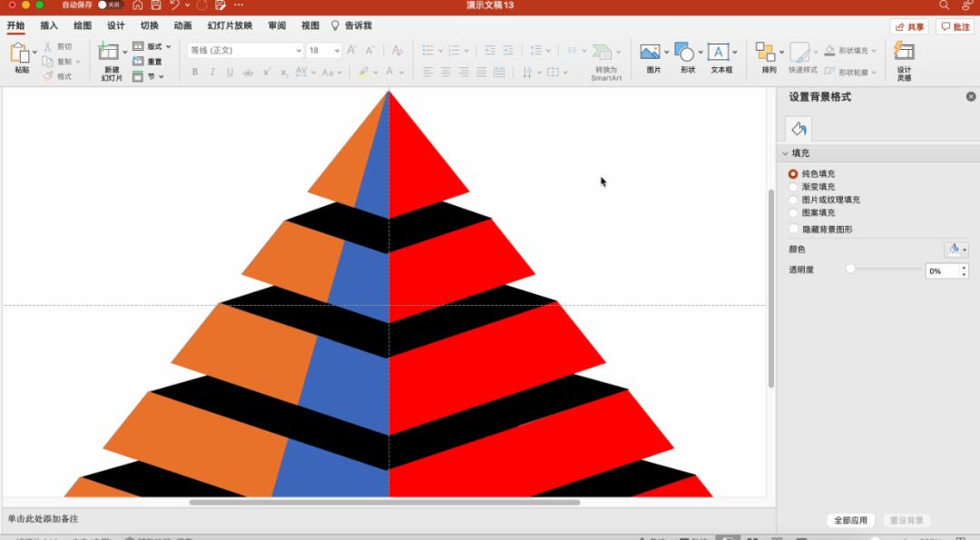Open the Shapes icon
The image size is (980, 540).
(684, 52)
